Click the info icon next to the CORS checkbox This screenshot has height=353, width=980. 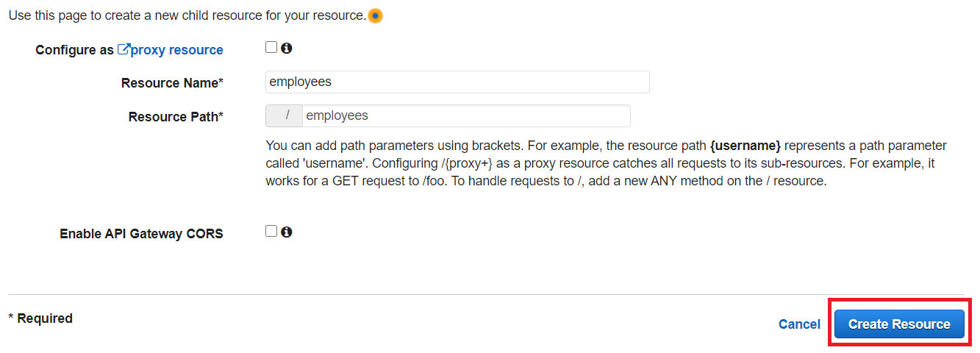point(287,232)
